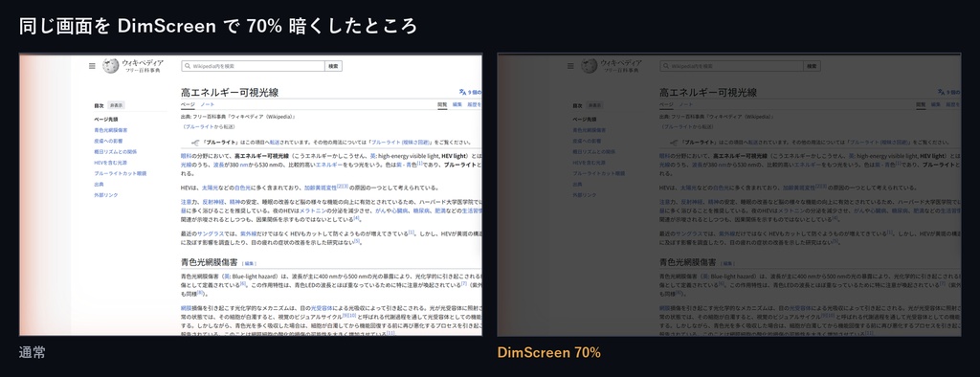Click the 検索 button in DimScreen 70% screenshot
The height and width of the screenshot is (377, 980).
[813, 66]
